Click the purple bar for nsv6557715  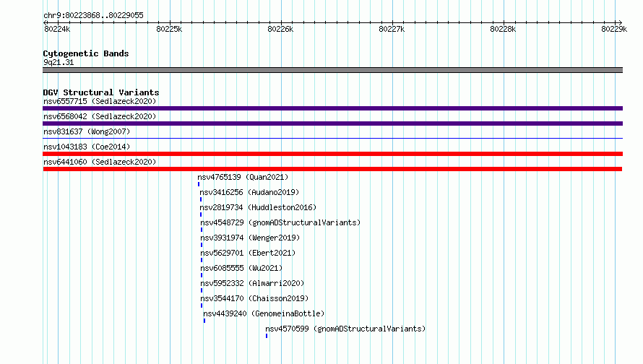pos(332,108)
